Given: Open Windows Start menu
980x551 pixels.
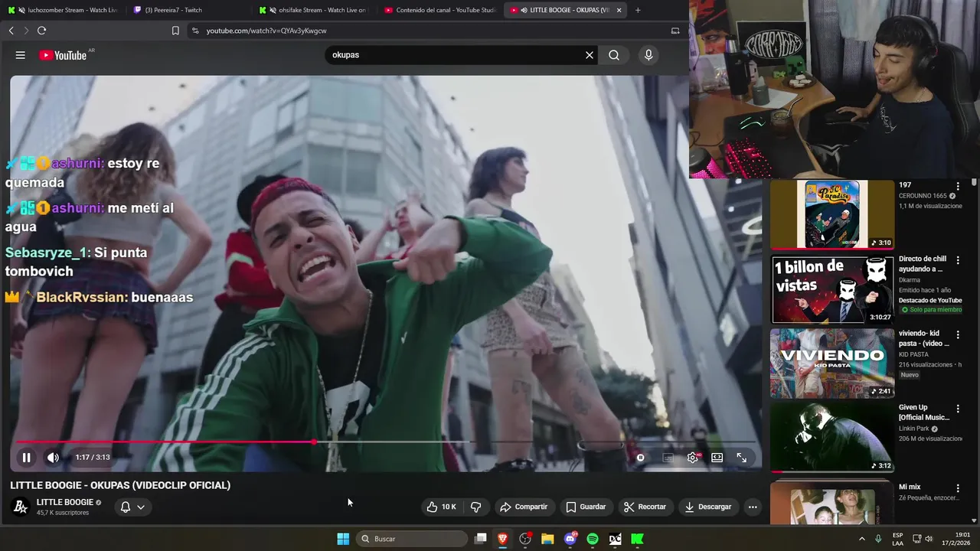Looking at the screenshot, I should point(343,539).
